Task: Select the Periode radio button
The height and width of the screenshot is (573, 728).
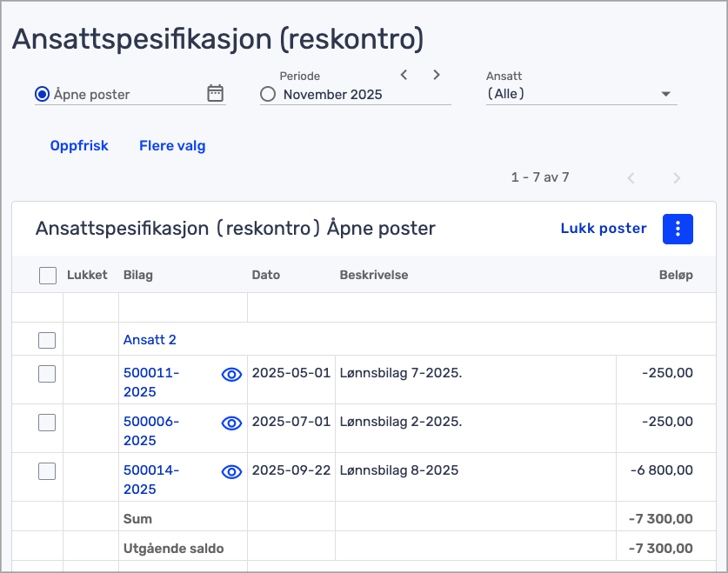Action: [x=268, y=94]
